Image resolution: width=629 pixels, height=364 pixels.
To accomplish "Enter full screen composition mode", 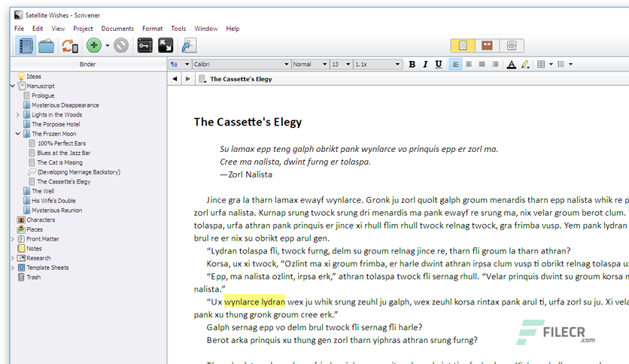I will [166, 46].
